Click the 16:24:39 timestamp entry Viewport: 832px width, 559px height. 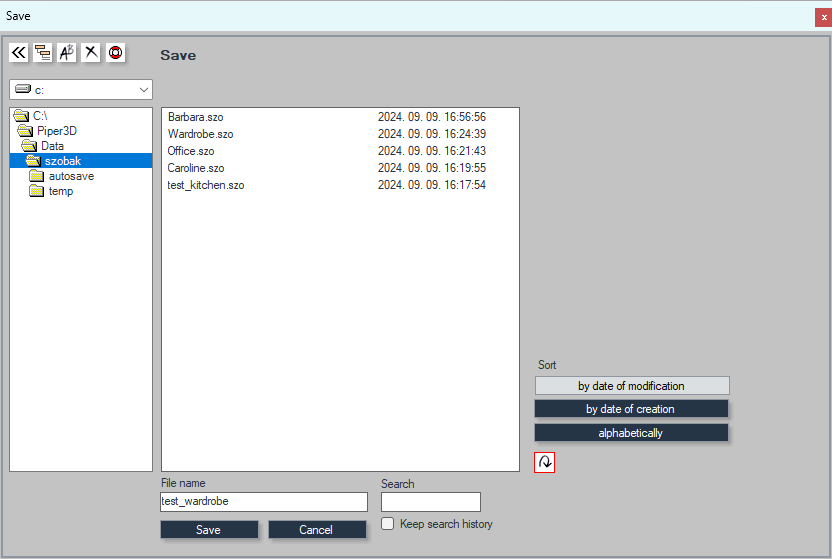(x=431, y=134)
